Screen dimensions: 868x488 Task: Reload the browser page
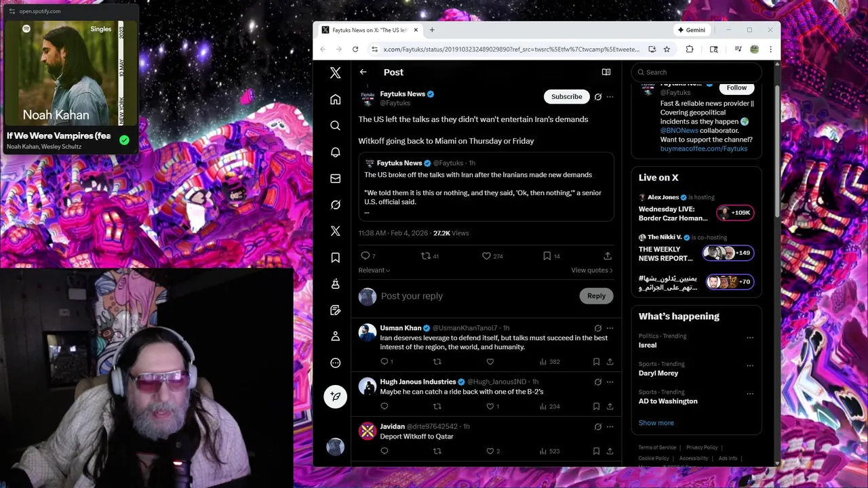[355, 49]
